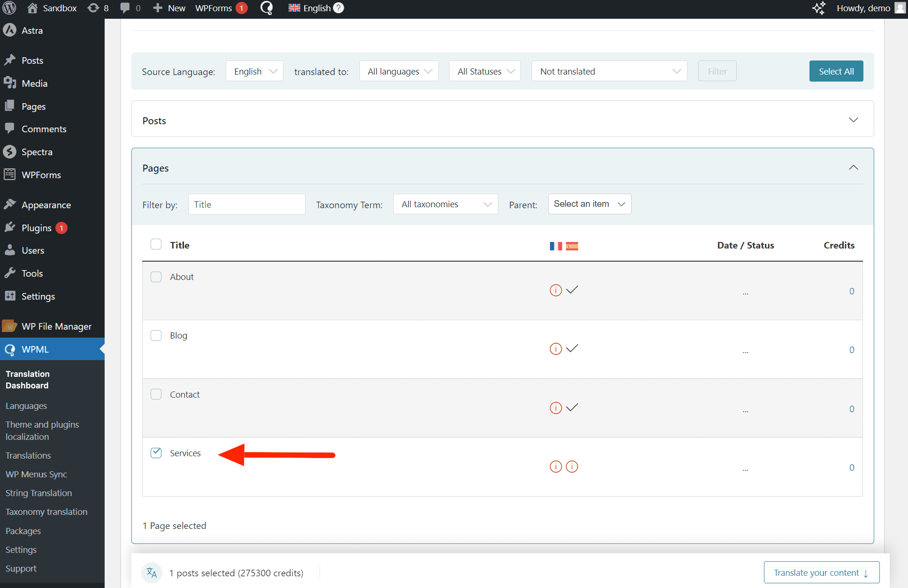Open the WPML icon in admin bar
Image resolution: width=908 pixels, height=588 pixels.
click(267, 8)
